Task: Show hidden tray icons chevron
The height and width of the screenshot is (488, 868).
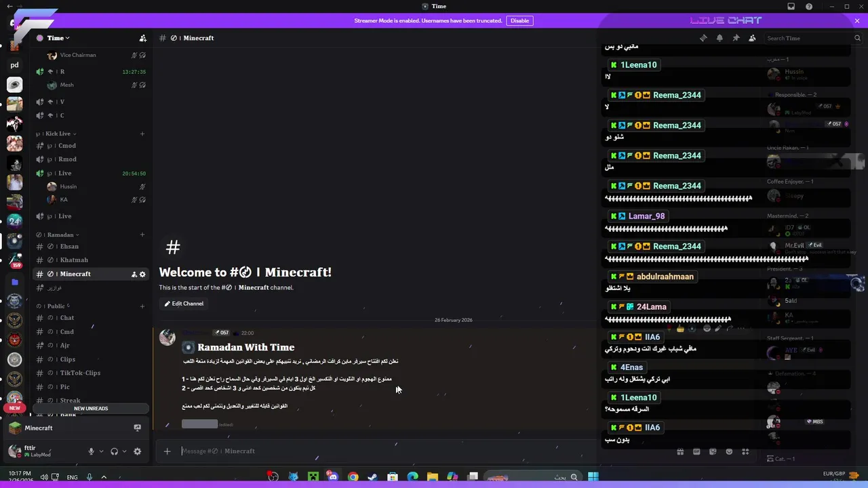Action: pyautogui.click(x=104, y=477)
